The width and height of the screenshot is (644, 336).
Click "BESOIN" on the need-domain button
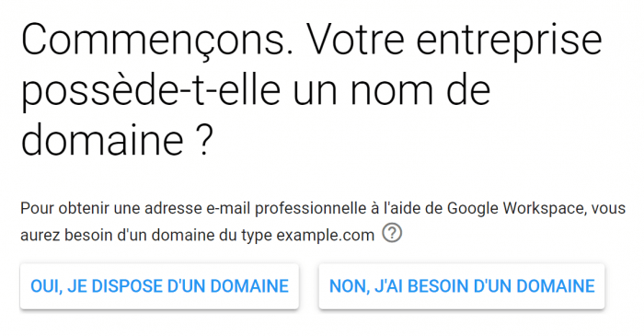438,286
